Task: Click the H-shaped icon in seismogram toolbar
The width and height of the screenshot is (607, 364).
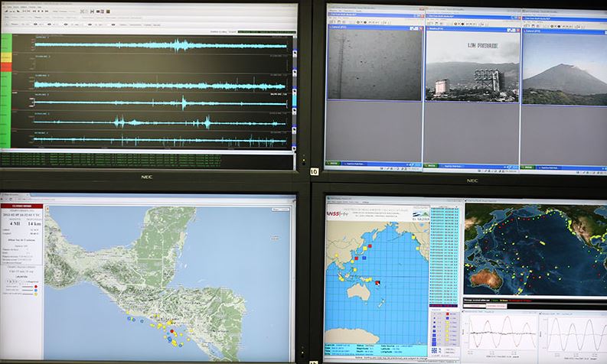Action: coord(92,11)
